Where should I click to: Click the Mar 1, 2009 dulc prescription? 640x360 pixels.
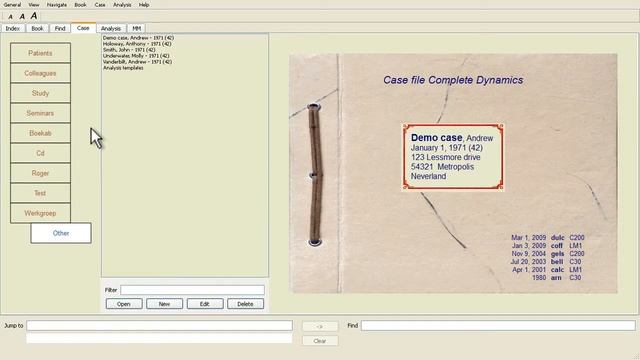[548, 238]
